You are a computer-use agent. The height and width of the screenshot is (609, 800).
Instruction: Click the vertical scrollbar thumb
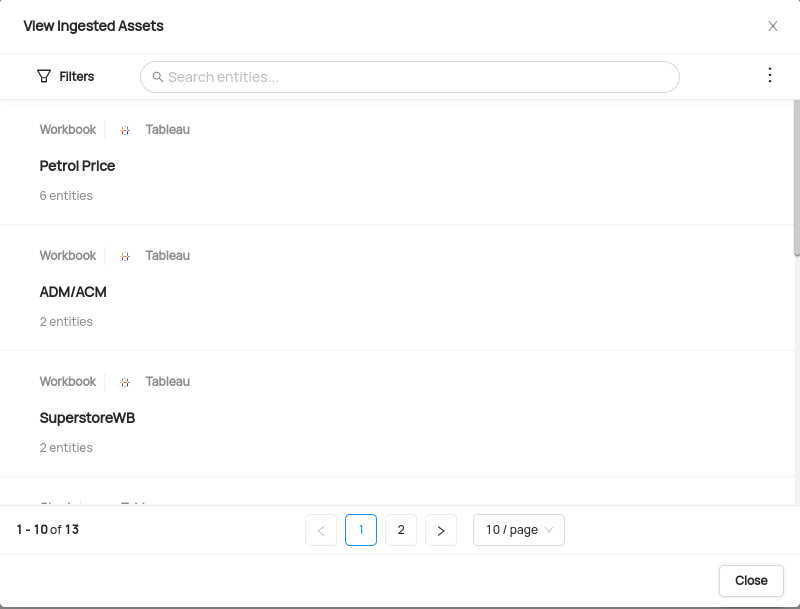point(796,178)
